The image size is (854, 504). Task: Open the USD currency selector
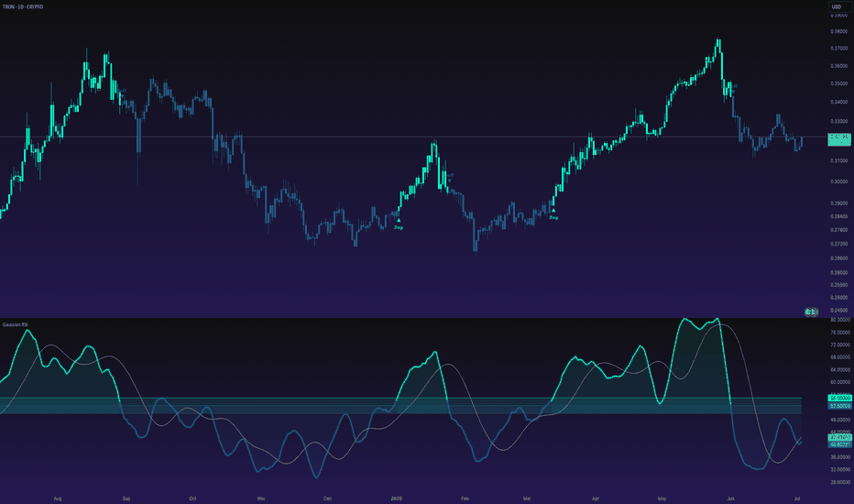(840, 7)
